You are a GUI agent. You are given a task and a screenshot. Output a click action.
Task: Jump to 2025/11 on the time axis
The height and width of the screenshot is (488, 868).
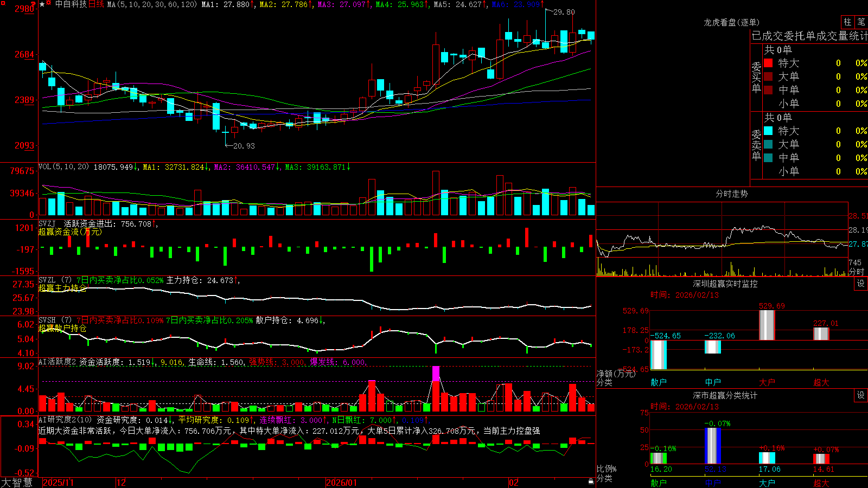click(58, 483)
